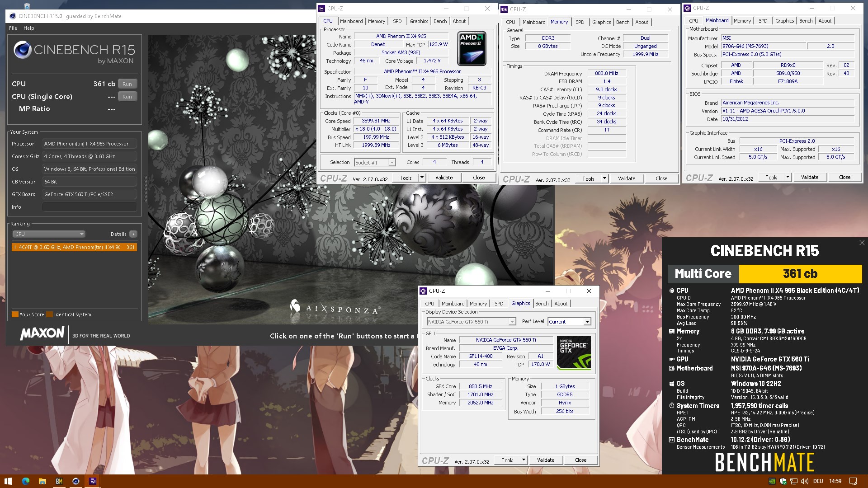The image size is (868, 488).
Task: Click the Identical System legend swatch
Action: 50,314
